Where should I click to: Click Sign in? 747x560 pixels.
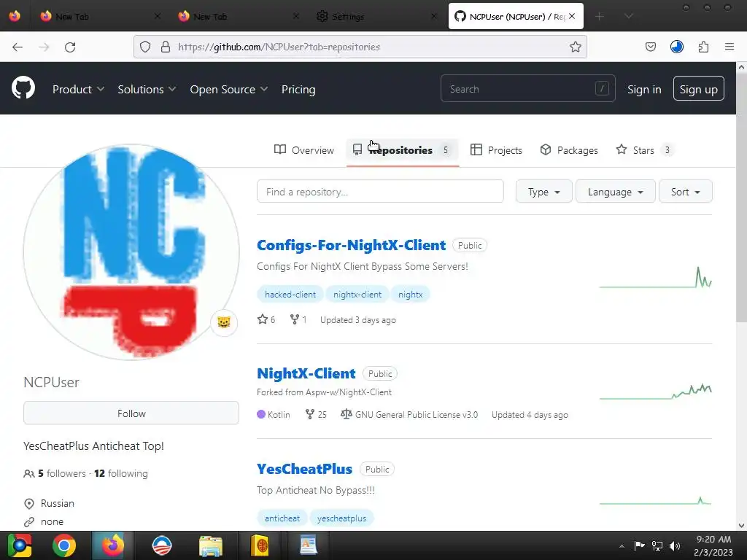point(644,89)
